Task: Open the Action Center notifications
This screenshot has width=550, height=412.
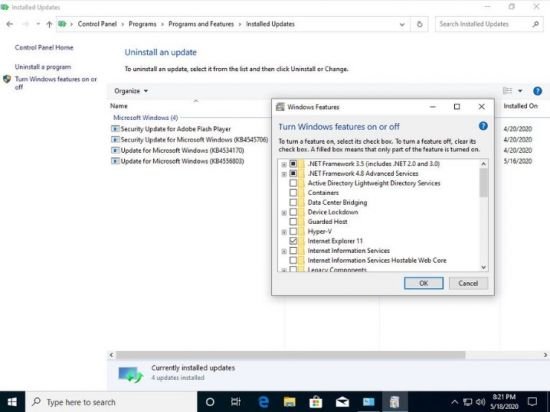Action: pyautogui.click(x=532, y=402)
